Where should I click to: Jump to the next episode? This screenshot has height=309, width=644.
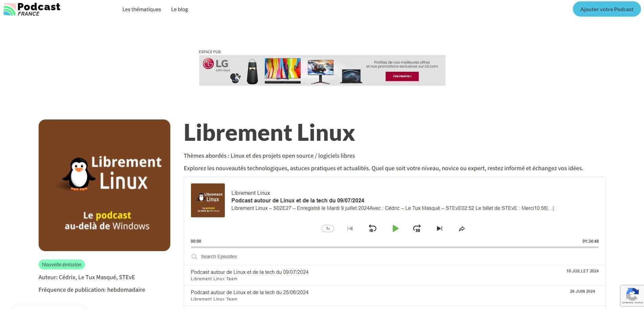[439, 228]
